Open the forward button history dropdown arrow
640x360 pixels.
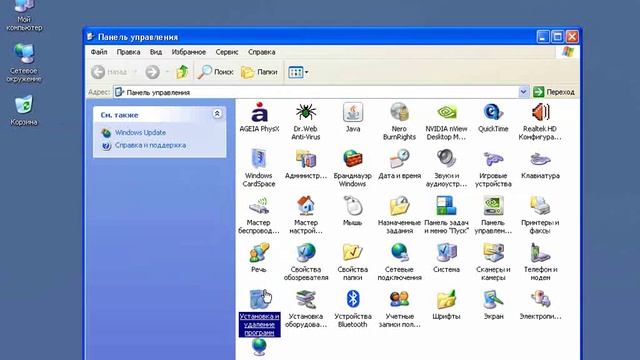[167, 72]
